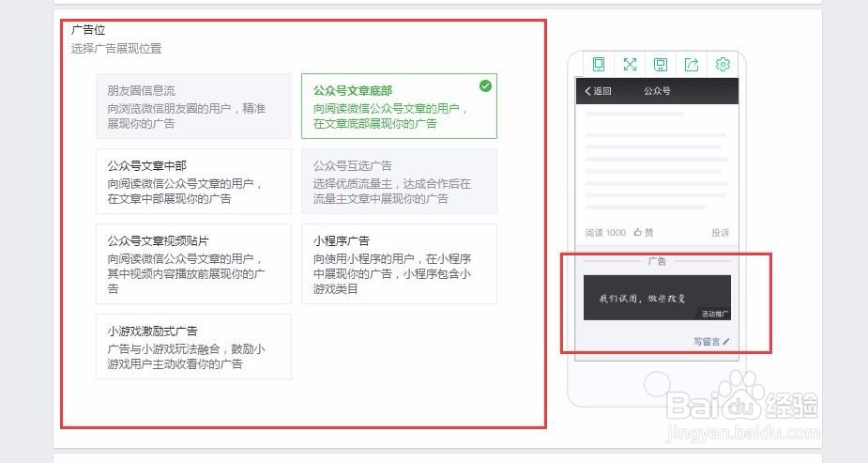Pick the 小程序广告 placement card
This screenshot has width=868, height=463.
[399, 264]
